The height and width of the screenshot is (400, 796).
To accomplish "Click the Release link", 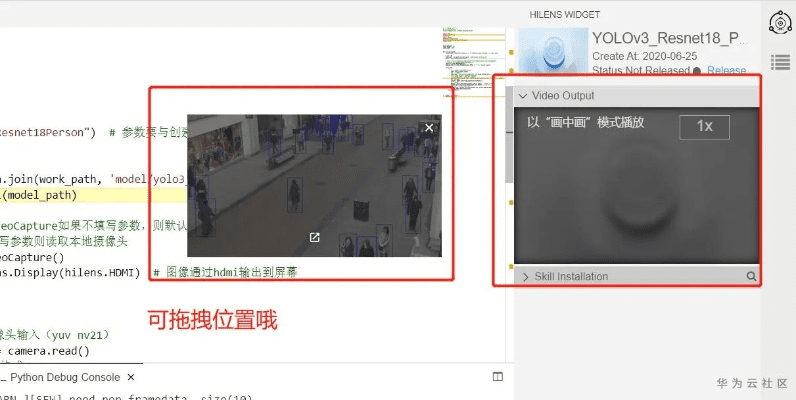I will point(726,71).
